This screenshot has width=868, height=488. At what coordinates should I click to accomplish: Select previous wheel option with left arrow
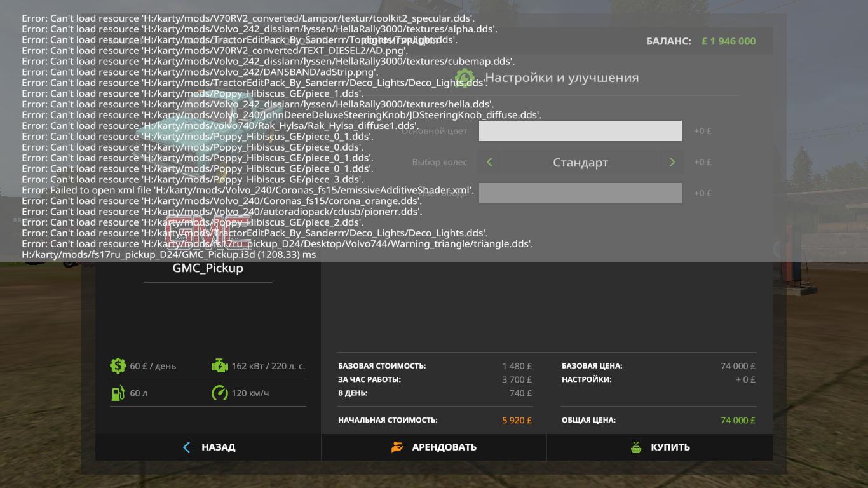[489, 162]
